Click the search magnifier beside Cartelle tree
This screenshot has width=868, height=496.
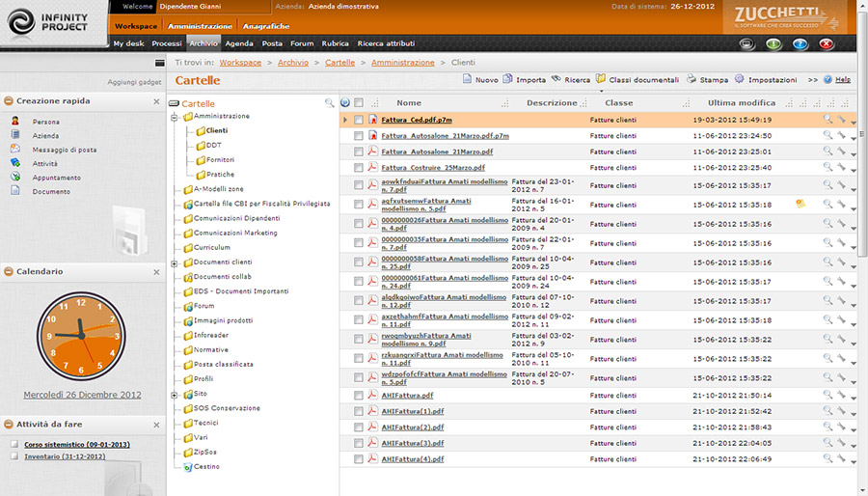click(329, 103)
